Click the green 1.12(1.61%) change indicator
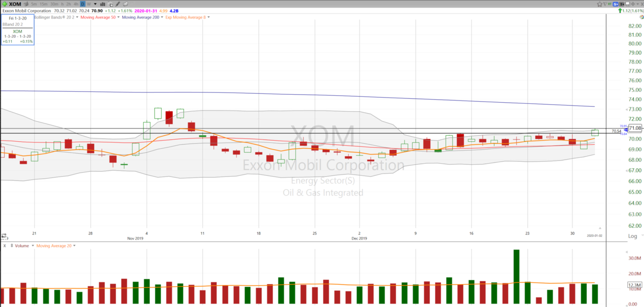 [630, 10]
